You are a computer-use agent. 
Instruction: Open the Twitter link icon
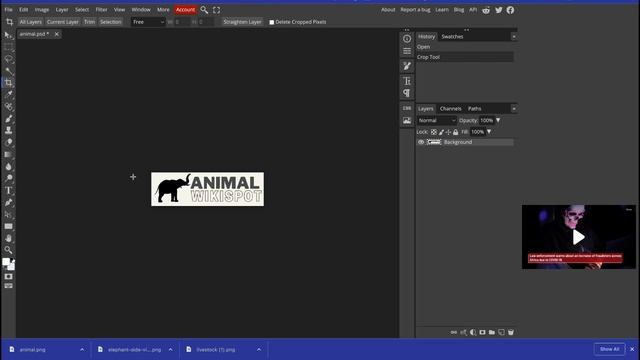click(498, 10)
